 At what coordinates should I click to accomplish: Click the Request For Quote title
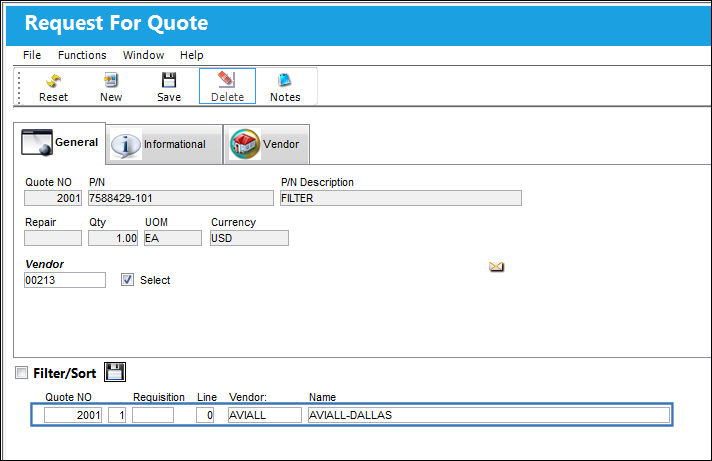coord(116,23)
